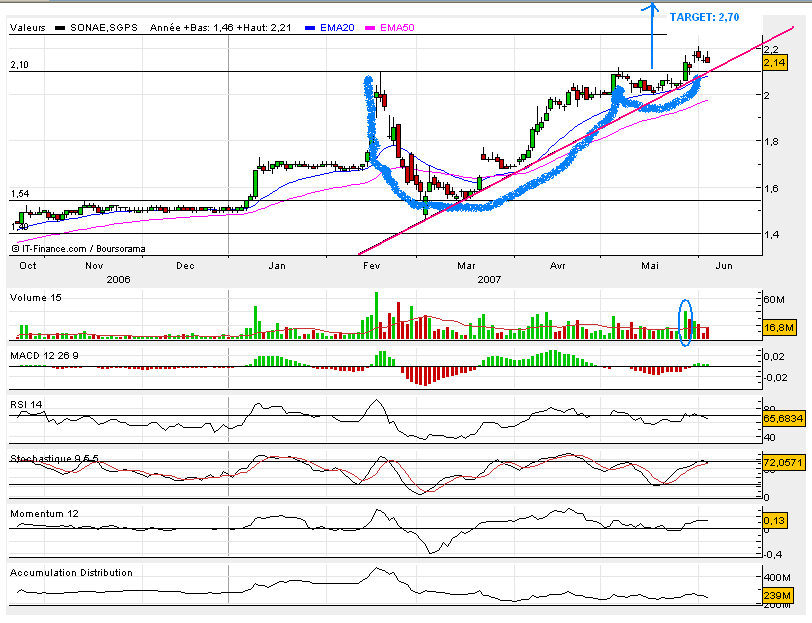Click the Mai month label on time axis
The width and height of the screenshot is (812, 623).
pyautogui.click(x=650, y=266)
